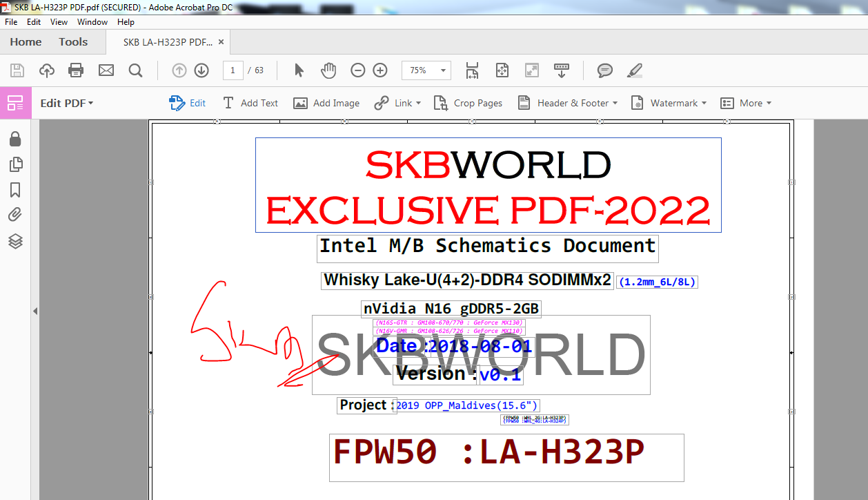Choose the Selection arrow tool
The height and width of the screenshot is (500, 868).
coord(299,70)
